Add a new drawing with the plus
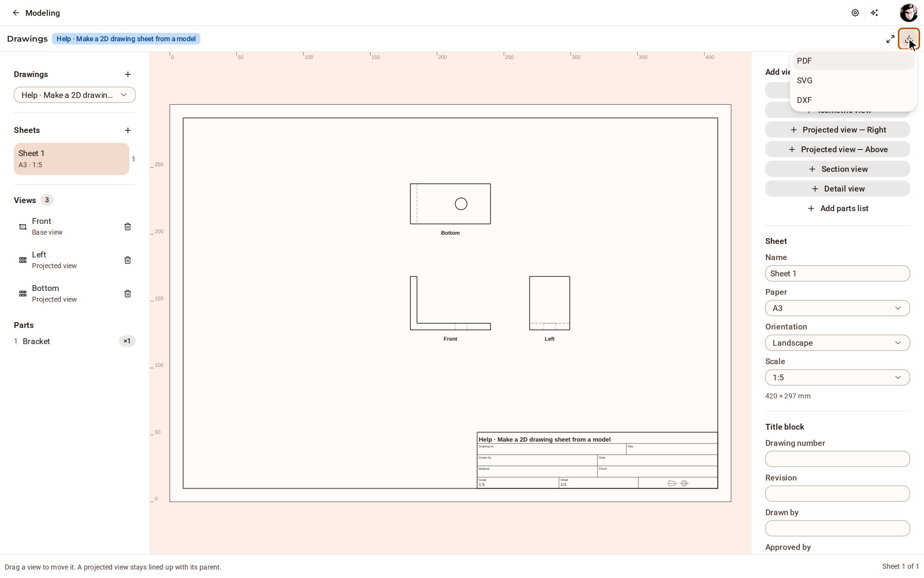The height and width of the screenshot is (578, 924). (x=128, y=74)
